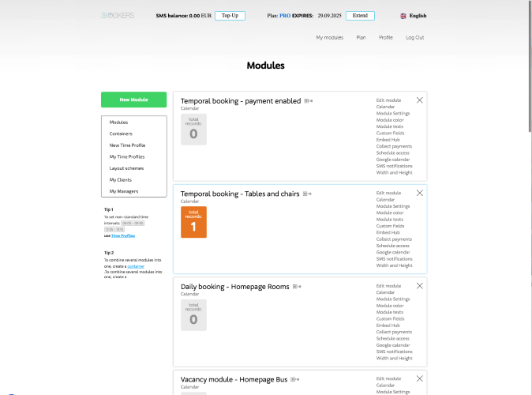Viewport: 532px width, 395px height.
Task: Open My Time Profiles in sidebar
Action: [x=127, y=157]
